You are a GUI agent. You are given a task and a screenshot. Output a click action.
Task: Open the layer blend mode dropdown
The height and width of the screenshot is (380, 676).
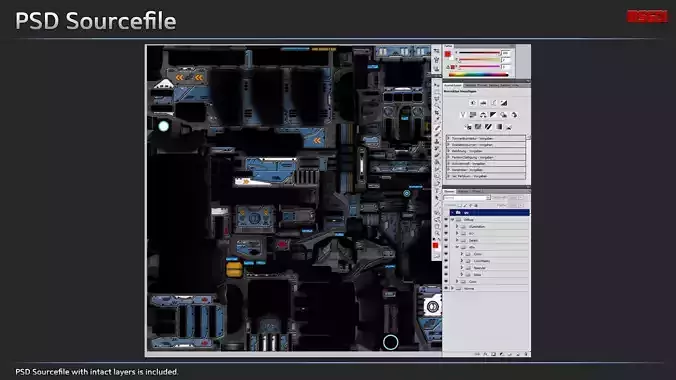point(467,198)
